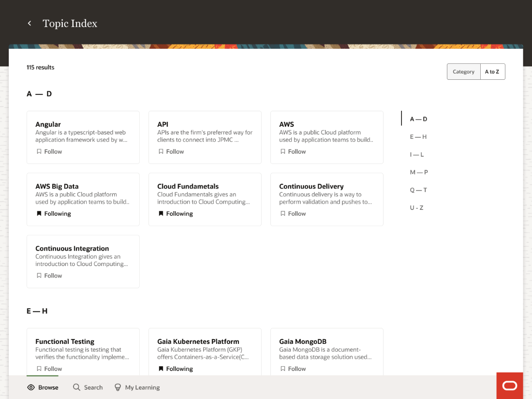532x399 pixels.
Task: Jump to A — D section in index
Action: [418, 119]
